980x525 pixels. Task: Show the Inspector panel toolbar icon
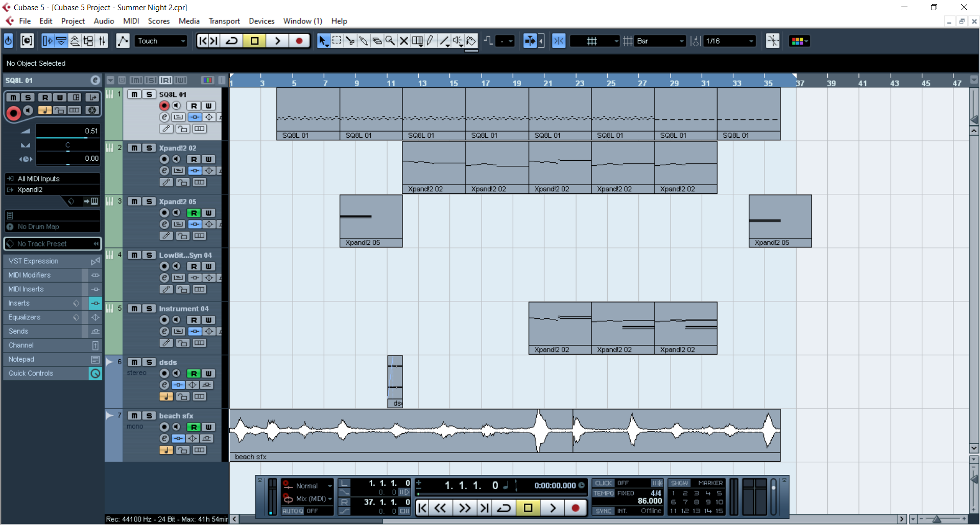click(x=47, y=41)
